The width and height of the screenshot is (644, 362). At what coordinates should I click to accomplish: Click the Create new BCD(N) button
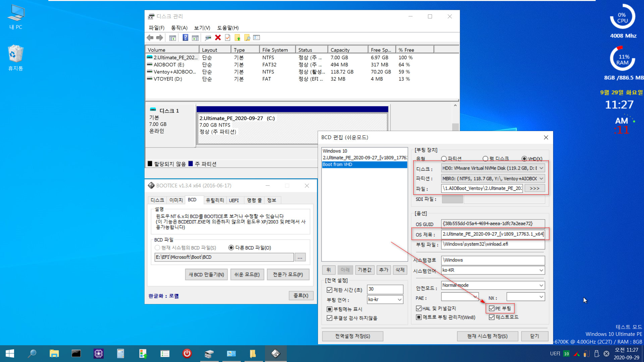click(206, 275)
